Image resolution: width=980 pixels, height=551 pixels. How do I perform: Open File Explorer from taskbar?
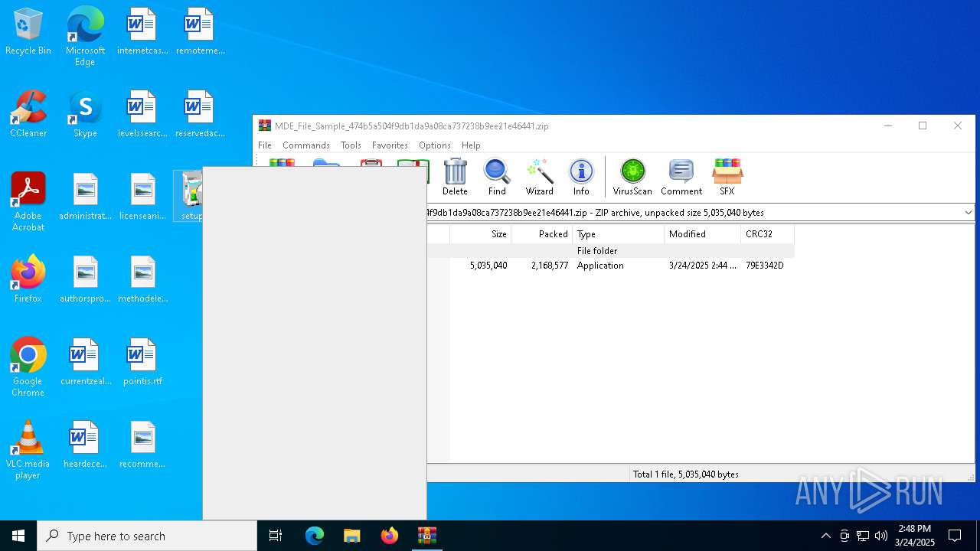pyautogui.click(x=352, y=536)
